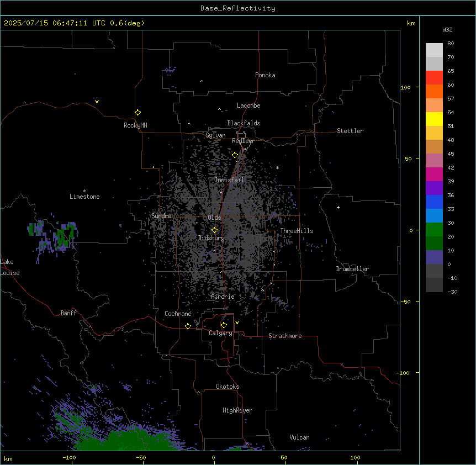Click the ThreeHills label
Viewport: 476px width, 465px height.
(297, 231)
